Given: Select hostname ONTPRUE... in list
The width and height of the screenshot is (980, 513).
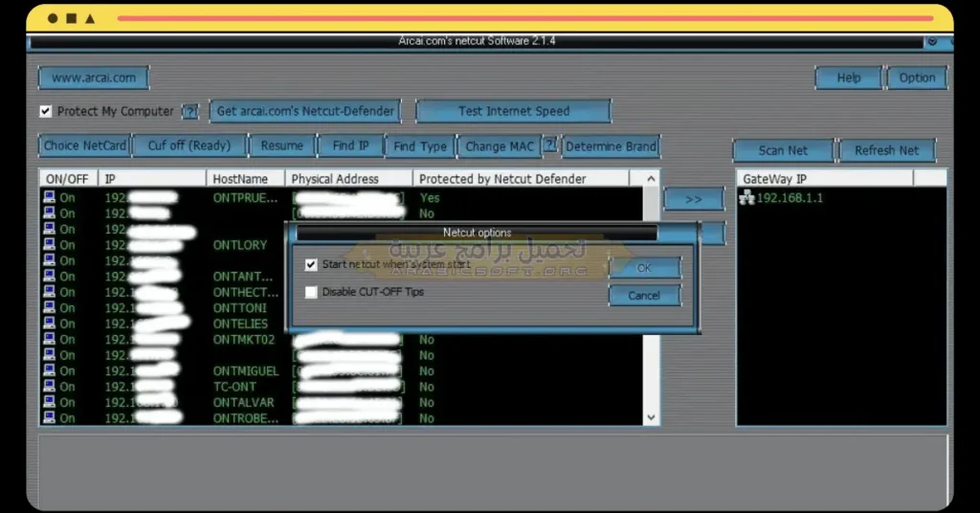Looking at the screenshot, I should (245, 198).
